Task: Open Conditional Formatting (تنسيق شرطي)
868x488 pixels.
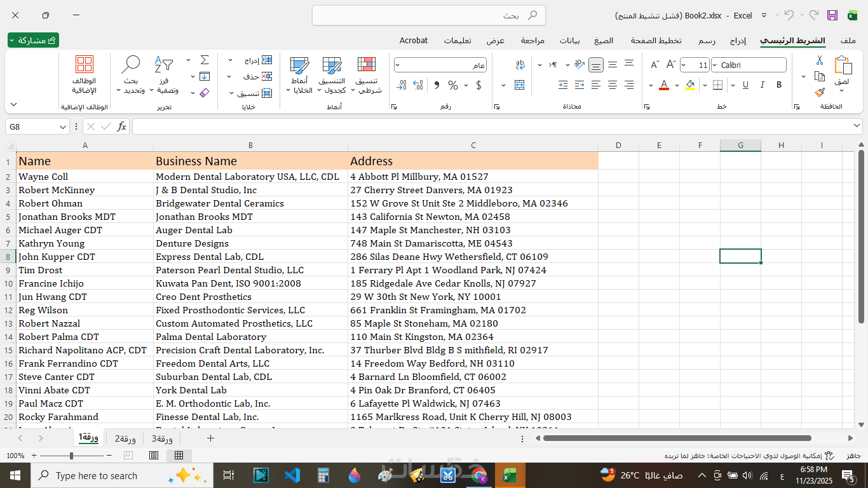Action: (x=366, y=75)
